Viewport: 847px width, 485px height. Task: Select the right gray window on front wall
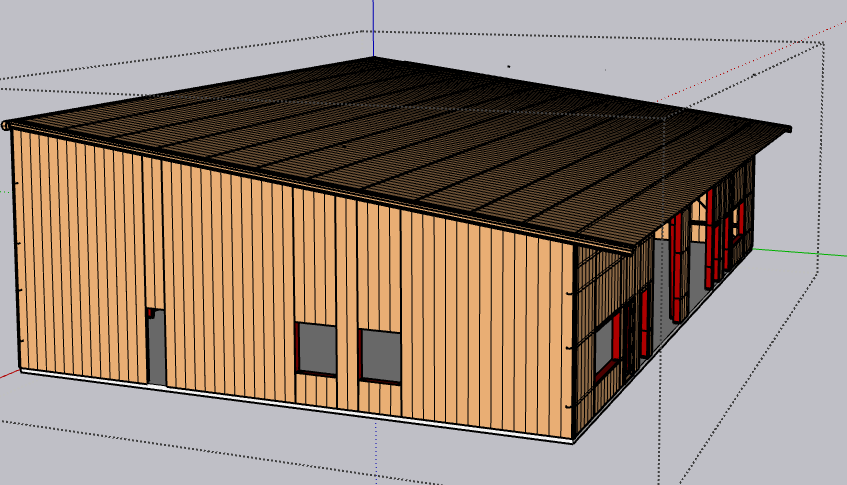[380, 355]
